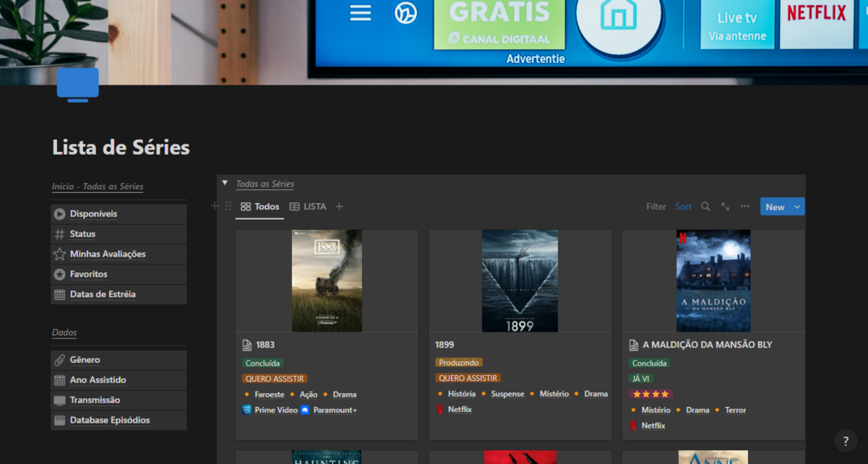Viewport: 868px width, 464px height.
Task: Create a new entry with New
Action: tap(775, 207)
